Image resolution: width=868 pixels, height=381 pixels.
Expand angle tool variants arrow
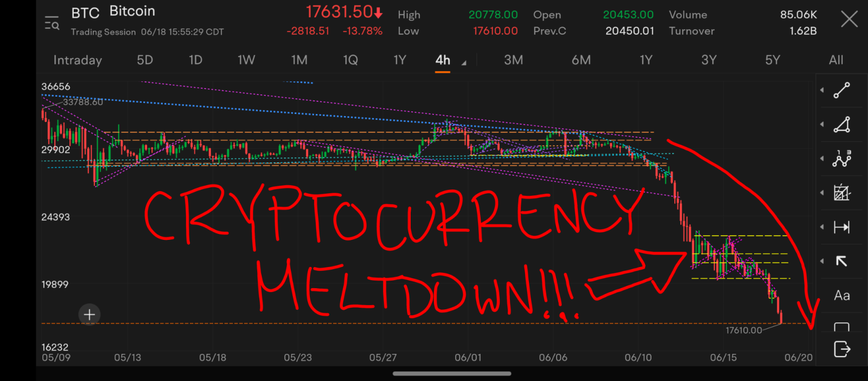(x=822, y=124)
